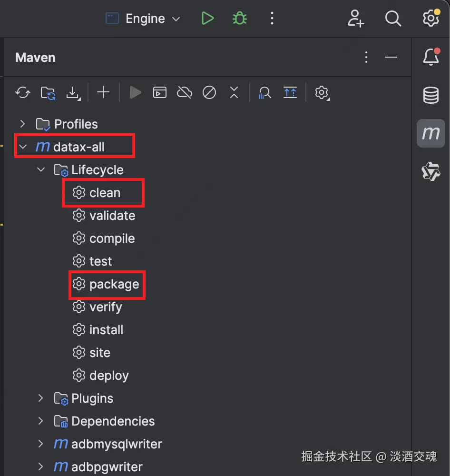Click the Plugins label
The height and width of the screenshot is (476, 450).
tap(92, 398)
